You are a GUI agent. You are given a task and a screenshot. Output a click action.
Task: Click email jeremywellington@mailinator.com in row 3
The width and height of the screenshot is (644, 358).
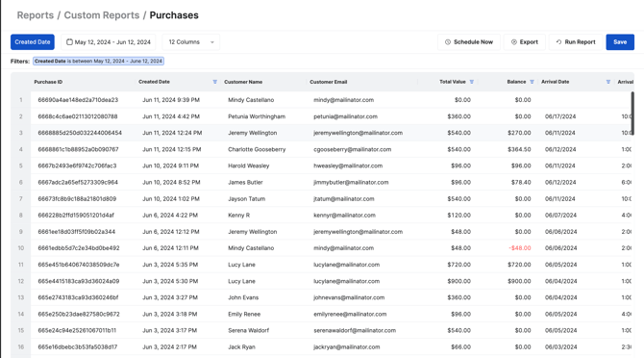tap(359, 133)
